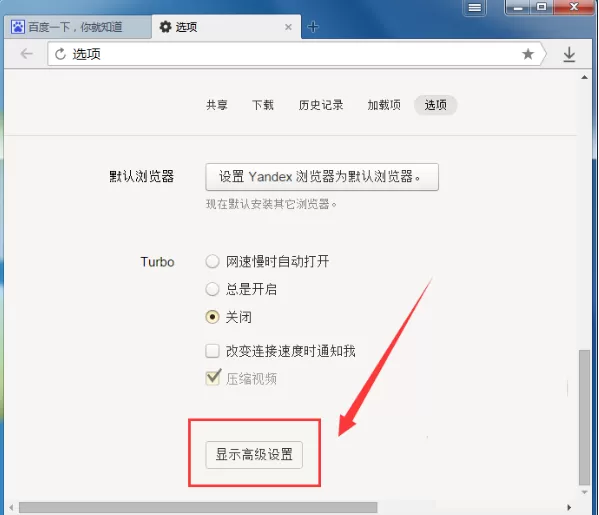Open the 下载 settings section
Viewport: 599px width, 515px height.
(x=263, y=105)
